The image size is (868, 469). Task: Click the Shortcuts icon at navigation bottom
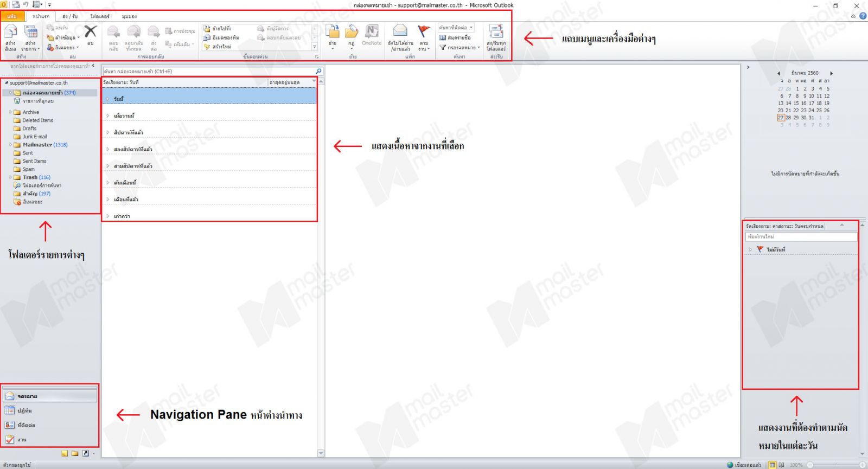[x=85, y=453]
